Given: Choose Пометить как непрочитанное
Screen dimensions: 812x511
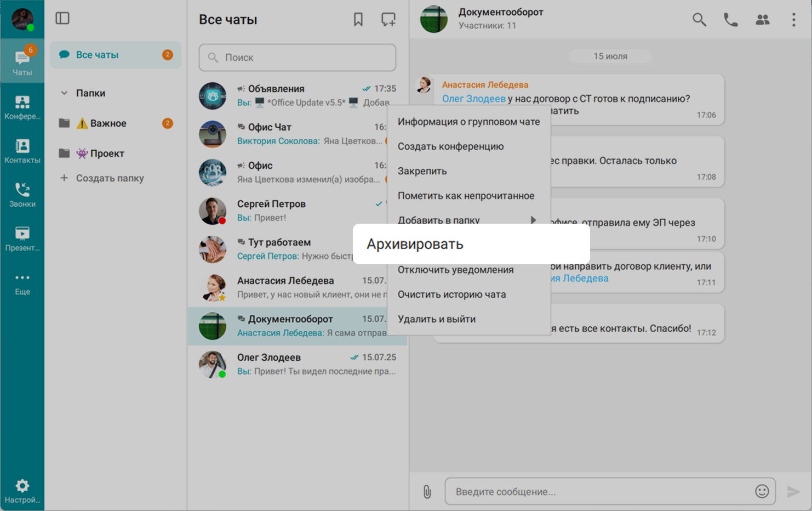Looking at the screenshot, I should [468, 196].
